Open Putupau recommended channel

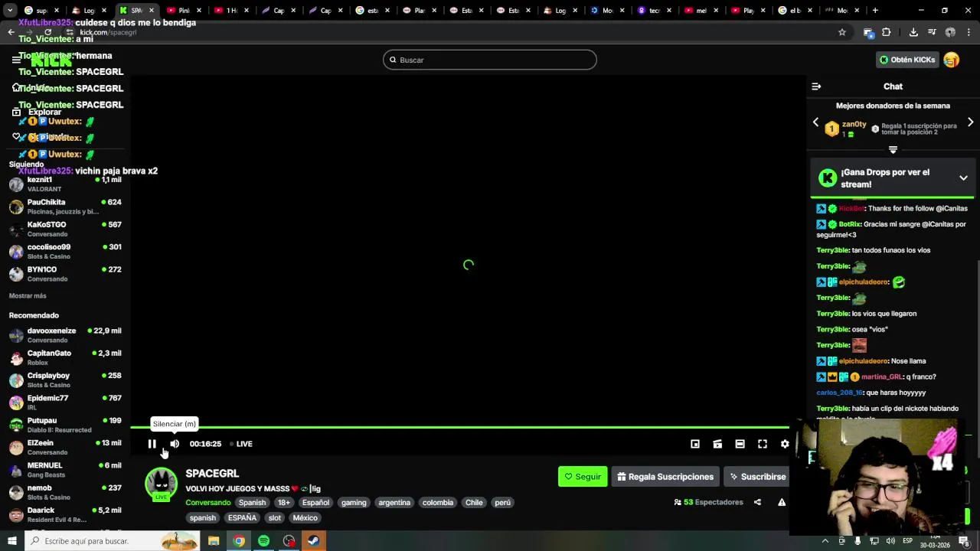click(x=65, y=425)
